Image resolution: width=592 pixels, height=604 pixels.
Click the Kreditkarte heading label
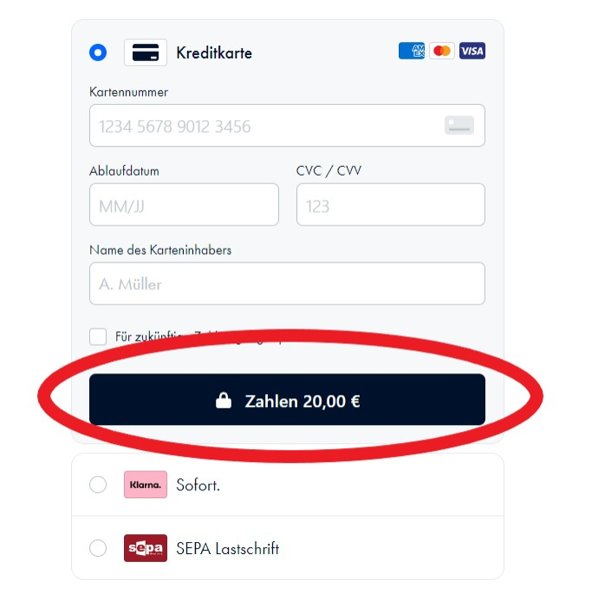pyautogui.click(x=214, y=53)
